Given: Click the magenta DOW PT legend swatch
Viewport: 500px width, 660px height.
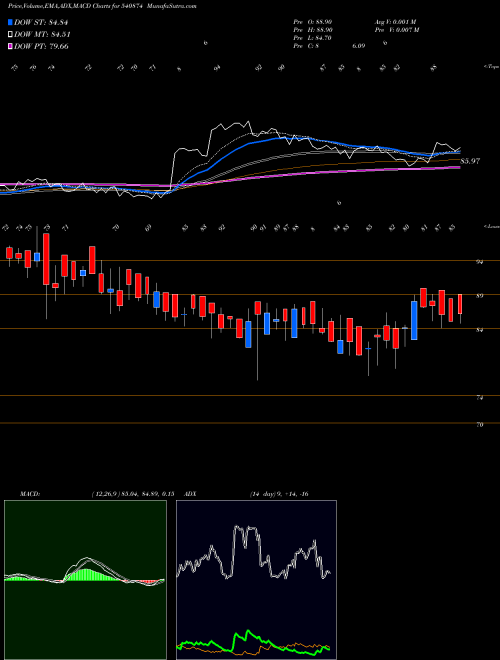Looking at the screenshot, I should pyautogui.click(x=11, y=46).
